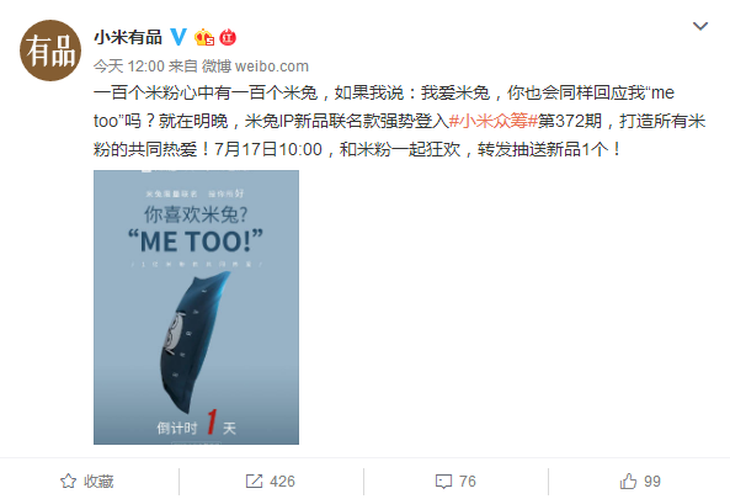Click the 倒计时 1 天 countdown on poster

tap(196, 424)
